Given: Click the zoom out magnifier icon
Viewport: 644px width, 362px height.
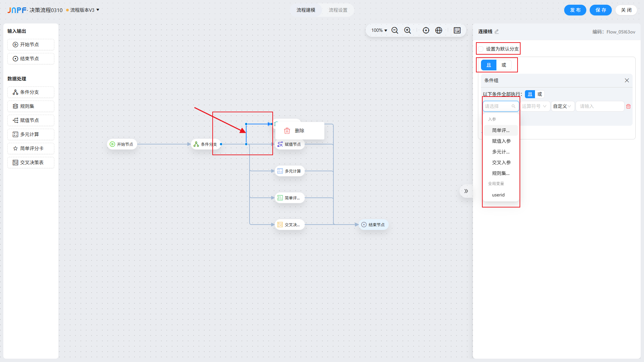Looking at the screenshot, I should (x=395, y=31).
